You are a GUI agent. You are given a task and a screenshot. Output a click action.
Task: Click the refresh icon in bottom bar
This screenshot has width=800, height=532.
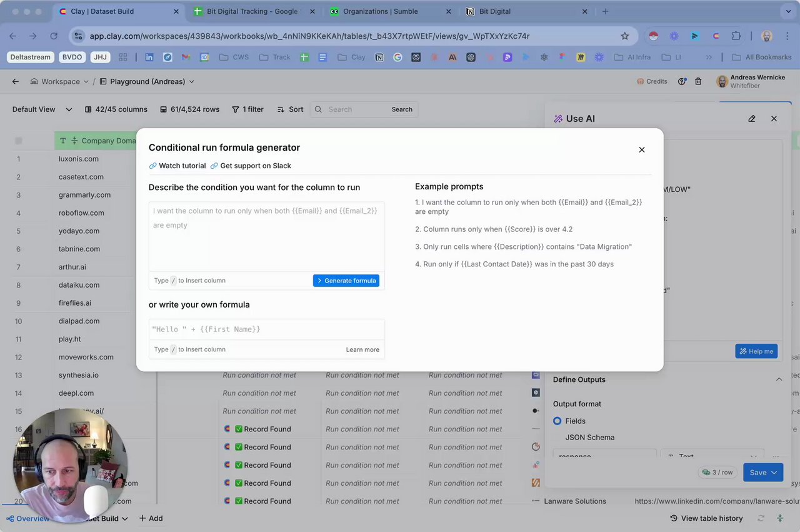point(761,518)
